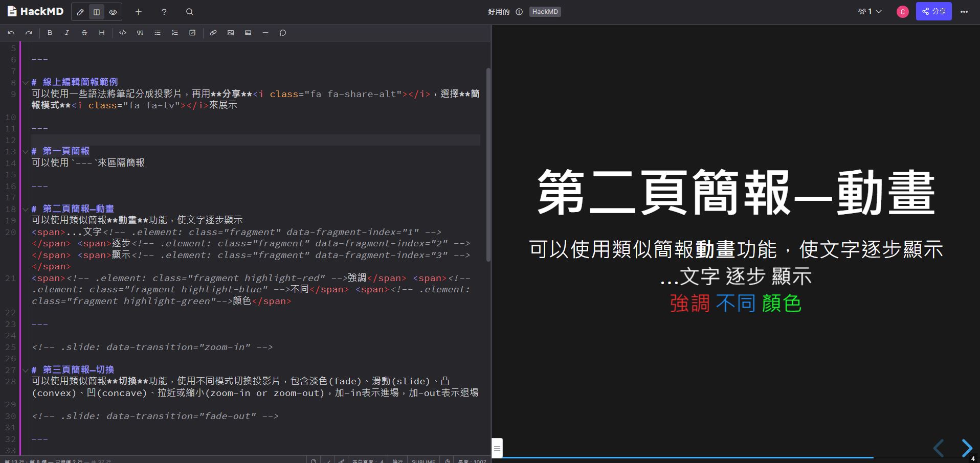Insert a code block
The height and width of the screenshot is (463, 980).
pos(123,33)
